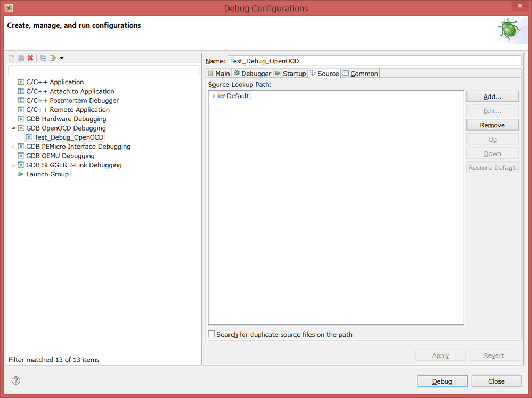
Task: Click the help question mark icon
Action: coord(15,380)
